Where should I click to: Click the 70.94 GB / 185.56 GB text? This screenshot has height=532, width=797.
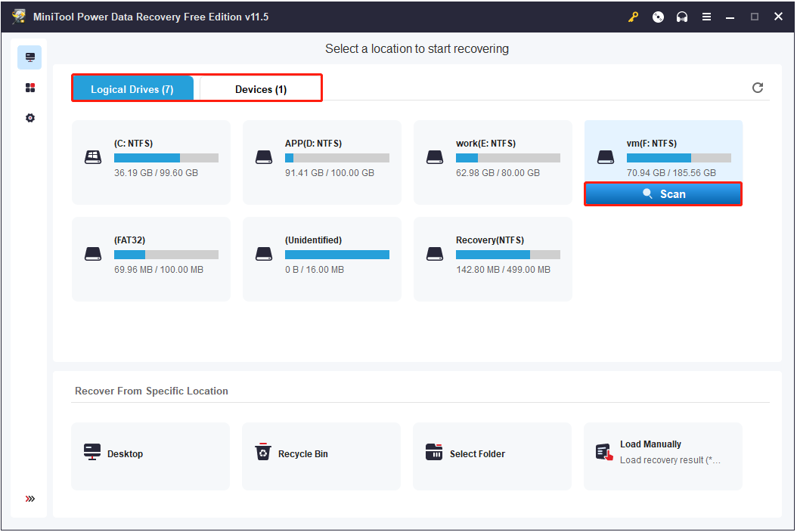pos(671,173)
